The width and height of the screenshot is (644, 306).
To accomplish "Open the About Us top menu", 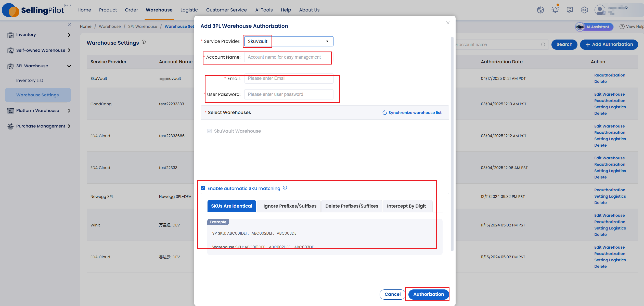I will [309, 10].
